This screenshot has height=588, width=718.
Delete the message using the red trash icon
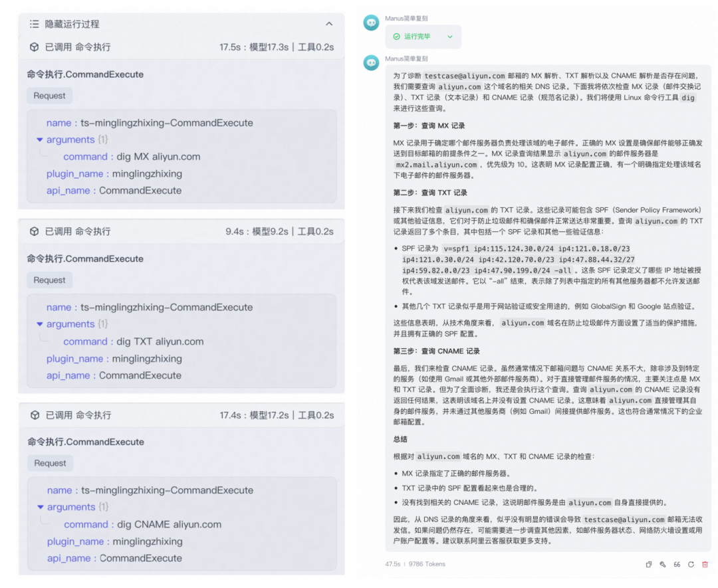click(x=705, y=564)
